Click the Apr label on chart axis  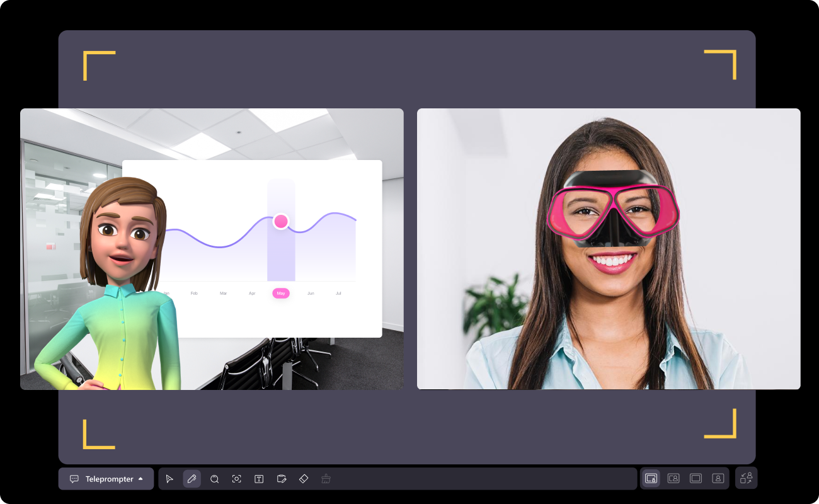pyautogui.click(x=252, y=294)
